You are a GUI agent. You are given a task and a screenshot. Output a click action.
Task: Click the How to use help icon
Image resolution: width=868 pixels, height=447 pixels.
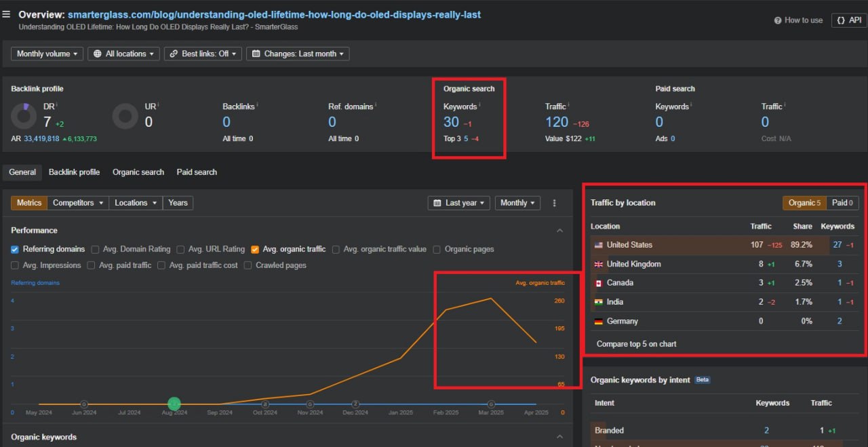pos(778,20)
